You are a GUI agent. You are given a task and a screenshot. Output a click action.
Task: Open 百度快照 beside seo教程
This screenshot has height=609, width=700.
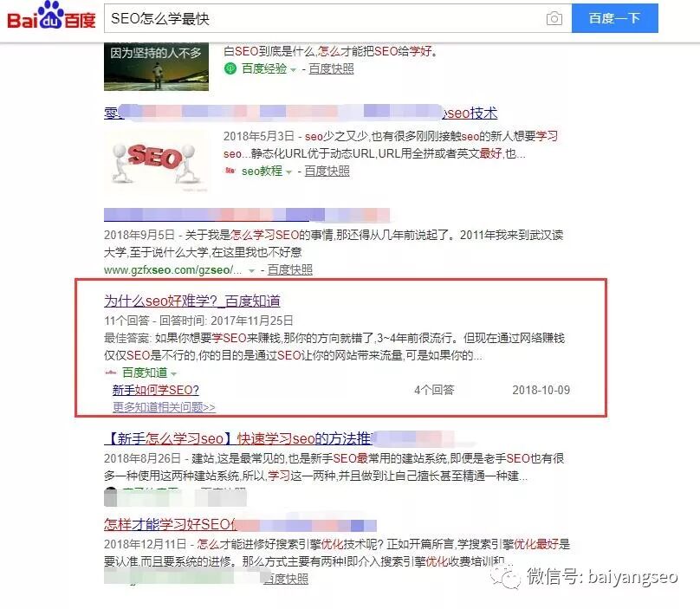(x=327, y=171)
